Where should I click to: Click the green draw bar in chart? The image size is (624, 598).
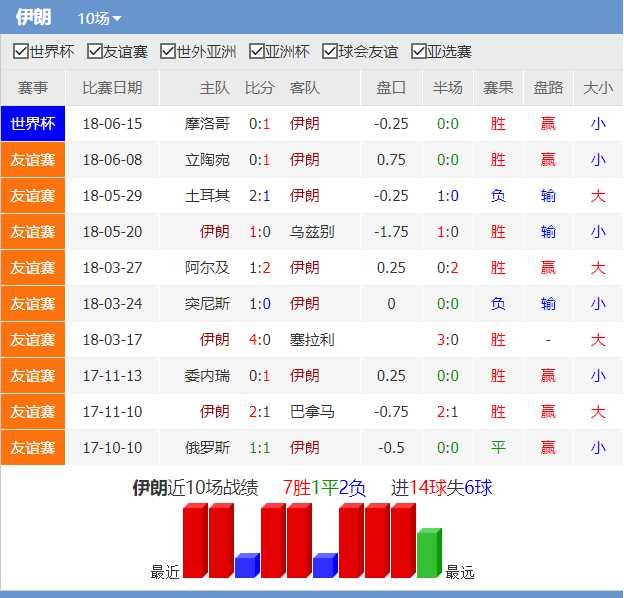[x=428, y=553]
